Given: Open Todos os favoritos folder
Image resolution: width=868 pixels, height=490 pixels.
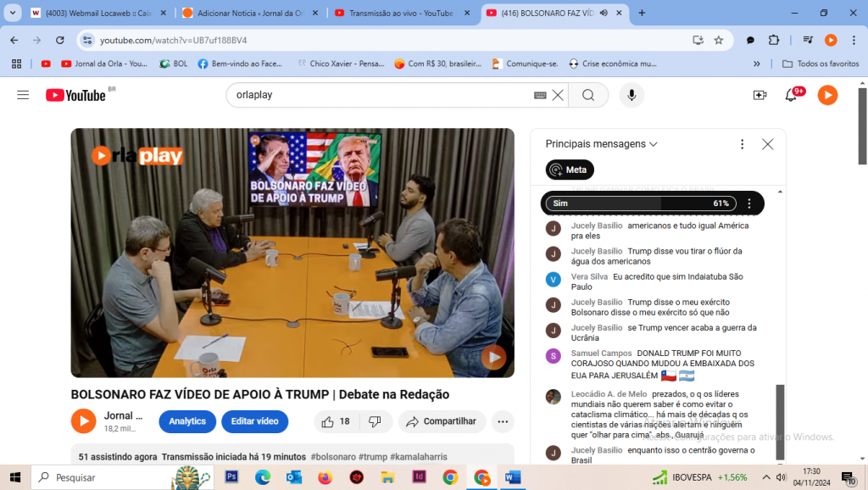Looking at the screenshot, I should pos(821,64).
